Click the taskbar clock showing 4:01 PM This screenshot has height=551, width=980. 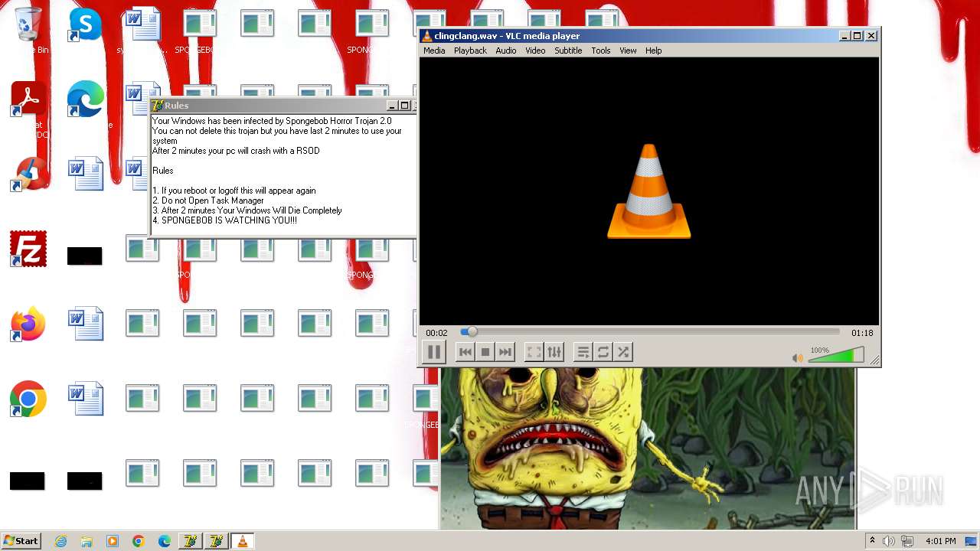pyautogui.click(x=940, y=541)
